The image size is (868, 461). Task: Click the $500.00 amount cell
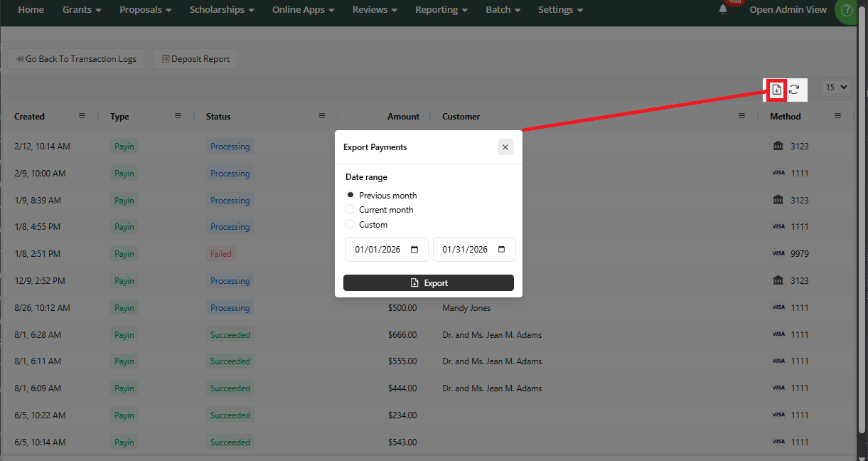[x=402, y=307]
